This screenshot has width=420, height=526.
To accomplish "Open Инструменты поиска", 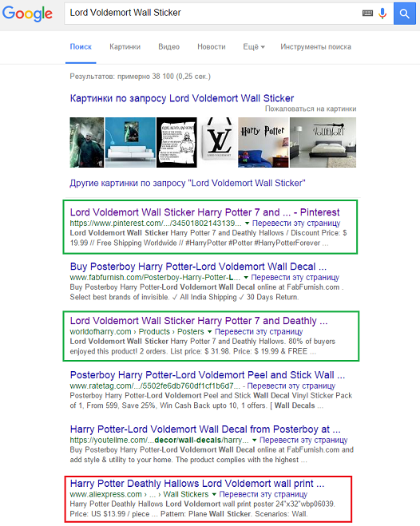I will (315, 46).
